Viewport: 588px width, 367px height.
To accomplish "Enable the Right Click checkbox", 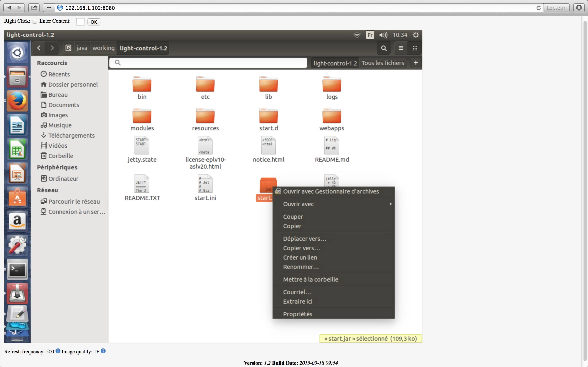I will click(x=35, y=21).
